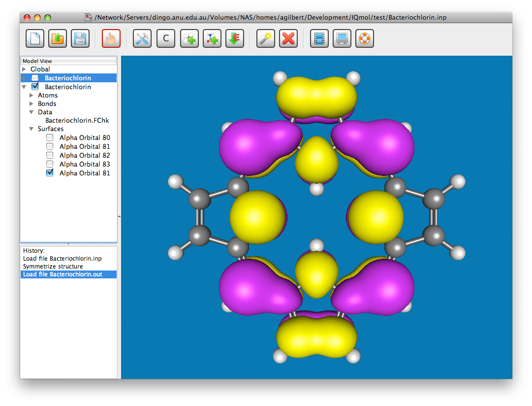
Task: Expand the Global tree node
Action: pyautogui.click(x=24, y=69)
